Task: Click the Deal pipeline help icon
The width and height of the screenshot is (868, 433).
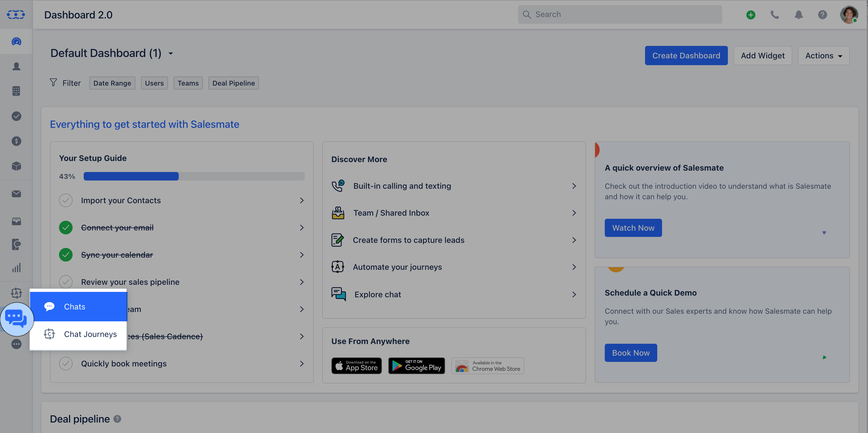Action: (117, 419)
